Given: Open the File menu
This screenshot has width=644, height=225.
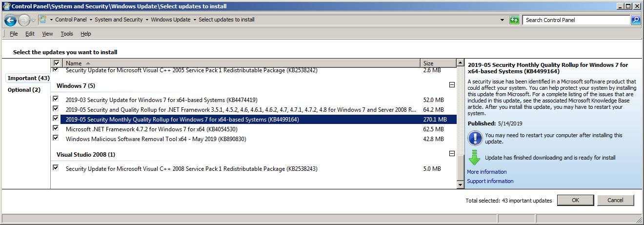Looking at the screenshot, I should (14, 34).
